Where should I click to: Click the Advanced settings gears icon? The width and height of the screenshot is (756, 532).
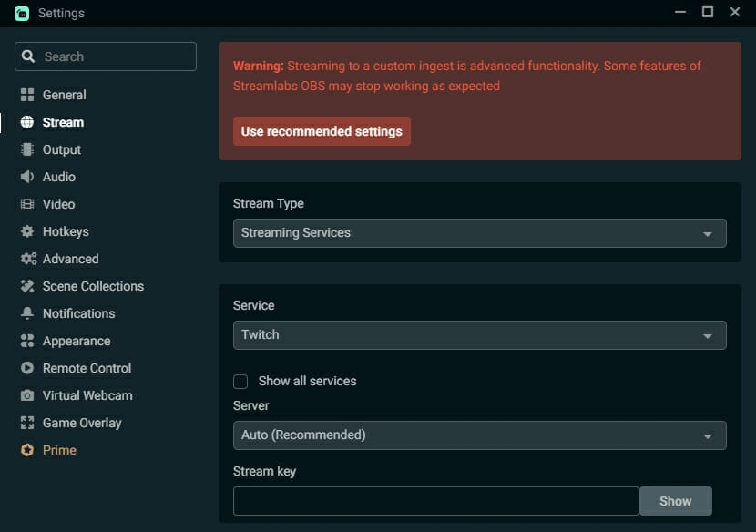coord(26,259)
